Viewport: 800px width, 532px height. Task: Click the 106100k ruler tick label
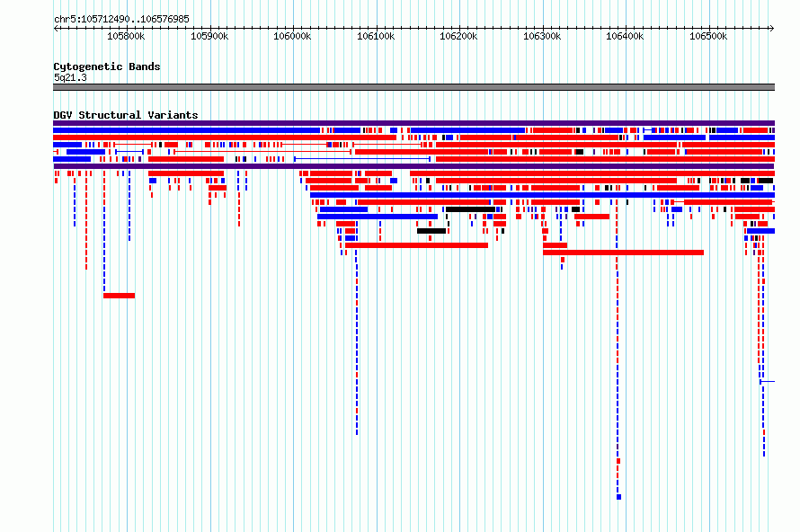pyautogui.click(x=376, y=36)
